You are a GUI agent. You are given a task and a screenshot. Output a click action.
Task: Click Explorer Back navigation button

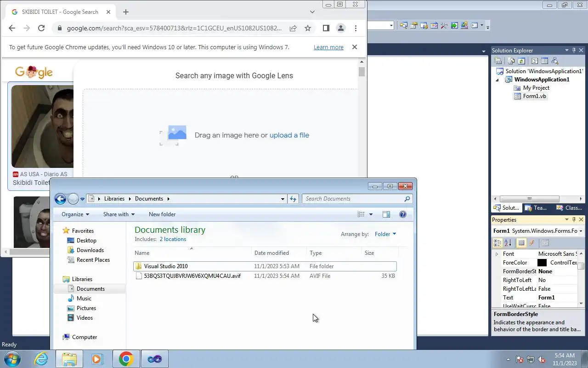coord(60,199)
